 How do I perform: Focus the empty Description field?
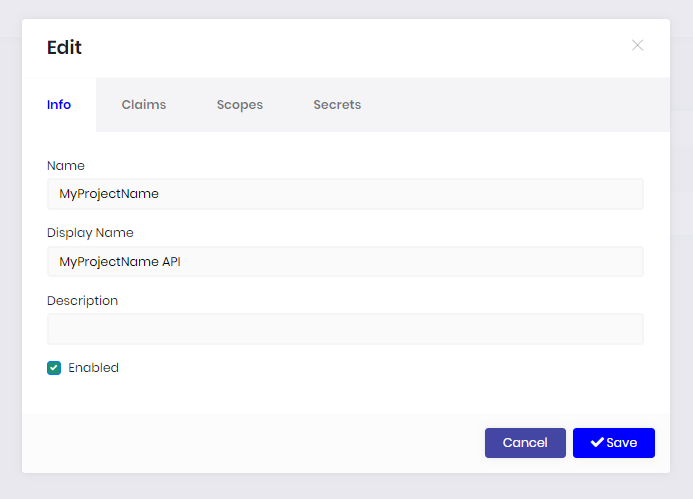pos(345,329)
